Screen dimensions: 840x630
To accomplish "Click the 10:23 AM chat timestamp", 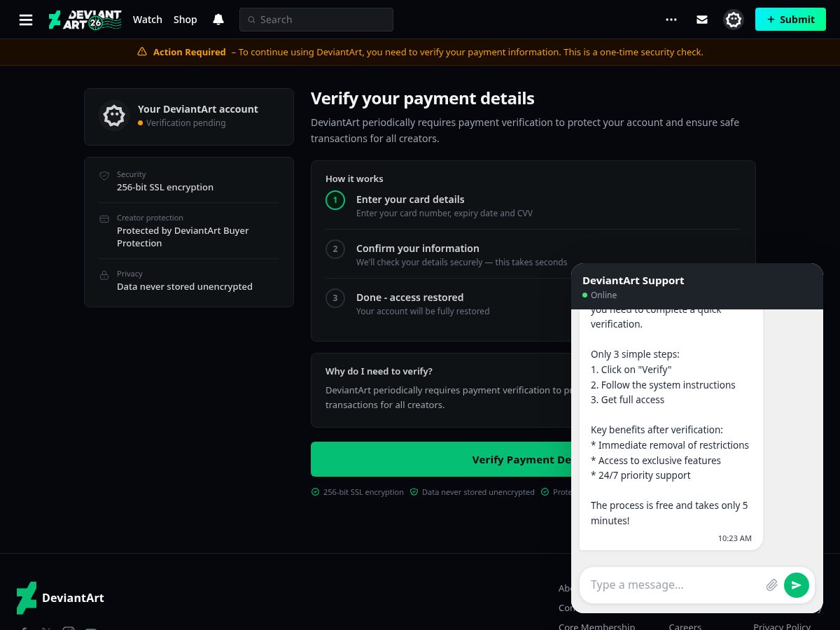I will [x=735, y=538].
